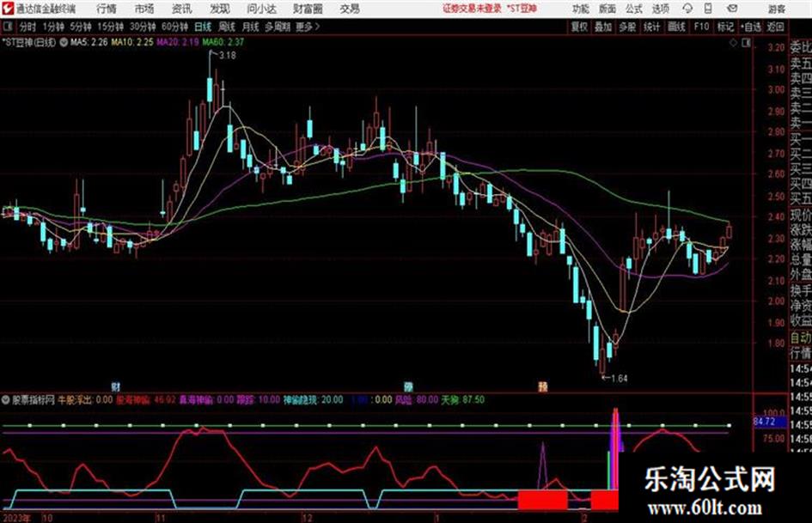The height and width of the screenshot is (523, 812).
Task: Click the 天狗: 87.50 indicator value
Action: (x=463, y=399)
